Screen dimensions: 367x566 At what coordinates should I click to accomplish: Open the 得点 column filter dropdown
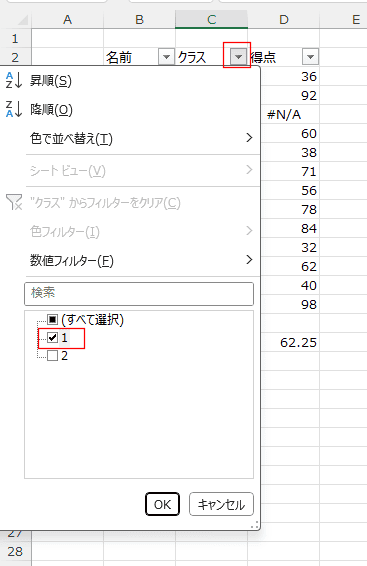[310, 57]
